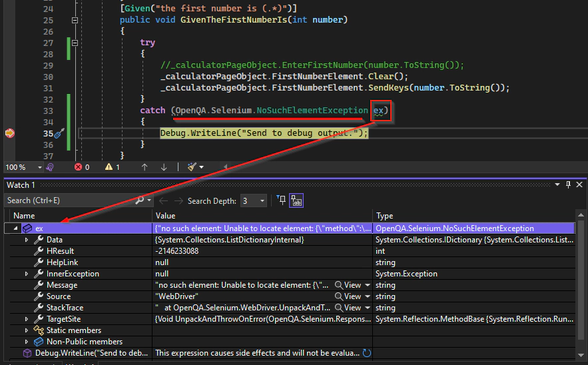Screen dimensions: 588x365
Task: Click the warning count indicator showing 1
Action: coord(113,167)
